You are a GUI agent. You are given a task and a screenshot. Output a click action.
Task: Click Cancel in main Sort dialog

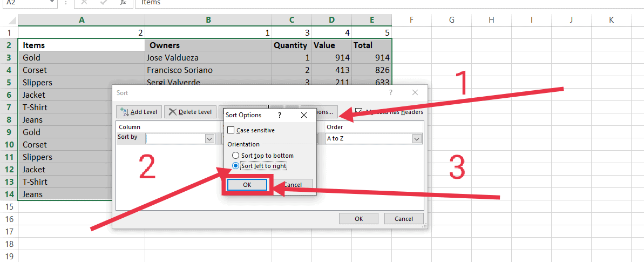pos(403,219)
